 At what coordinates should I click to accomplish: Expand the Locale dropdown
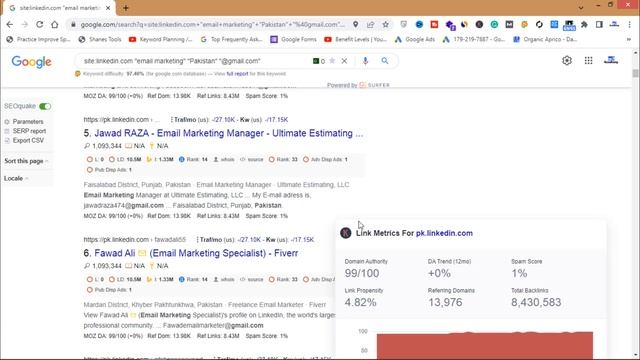[16, 178]
